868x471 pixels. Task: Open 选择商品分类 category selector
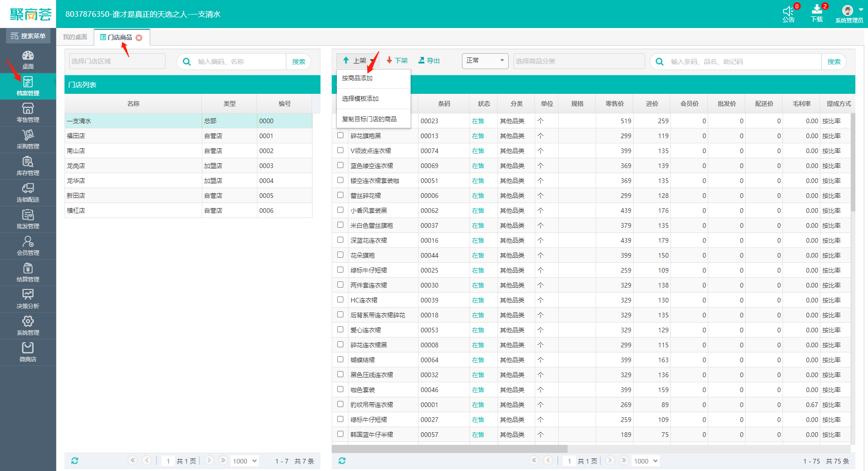point(579,61)
